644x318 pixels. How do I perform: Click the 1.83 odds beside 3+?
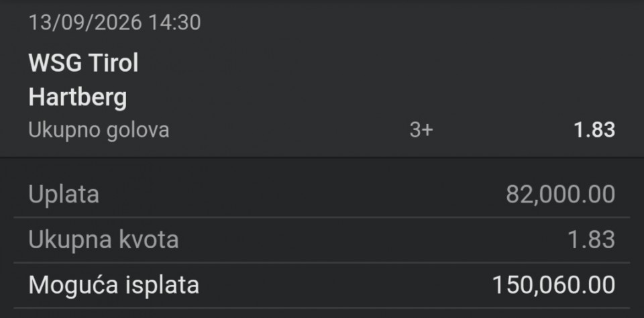click(594, 130)
